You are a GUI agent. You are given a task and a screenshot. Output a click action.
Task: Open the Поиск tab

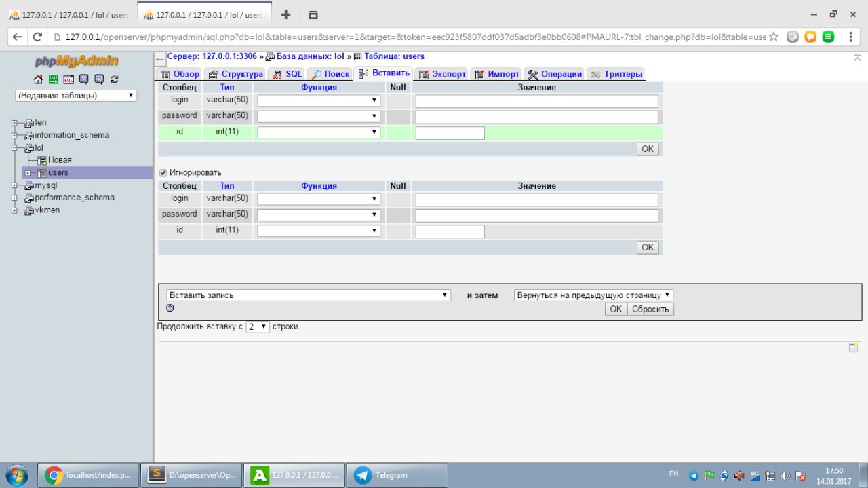[330, 74]
